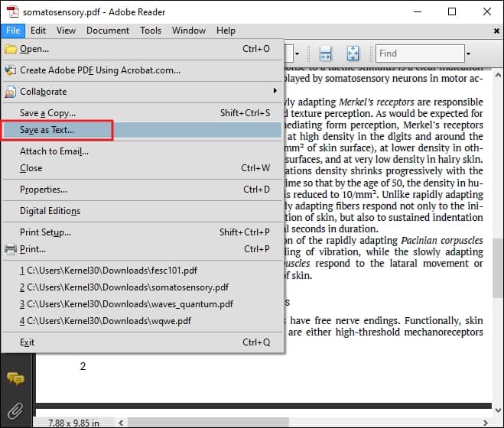Click the horizontal scrollbar thumb
This screenshot has height=428, width=504.
pos(208,423)
